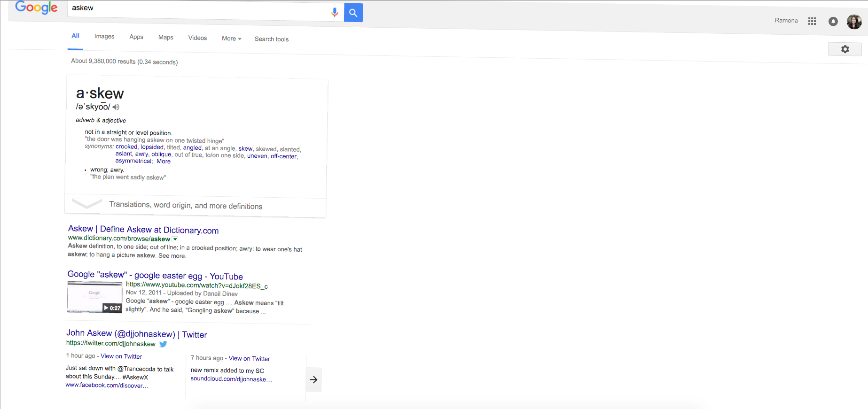Play pronunciation speaker icon for askew

[116, 107]
